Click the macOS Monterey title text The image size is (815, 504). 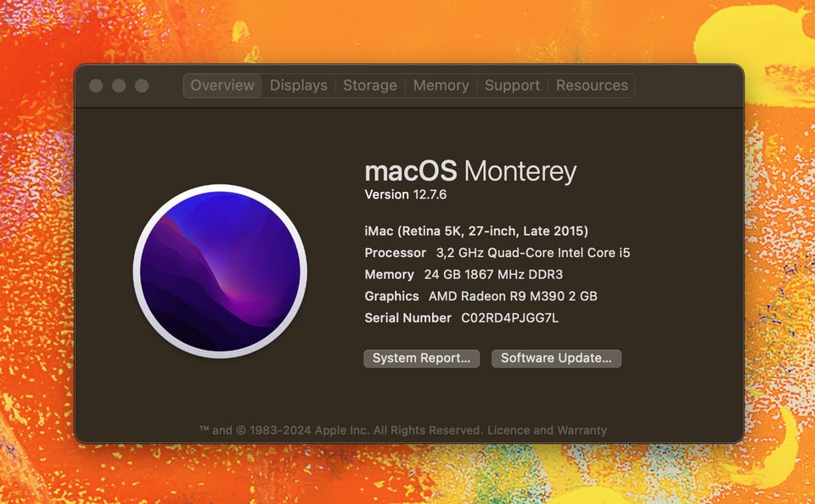tap(470, 171)
